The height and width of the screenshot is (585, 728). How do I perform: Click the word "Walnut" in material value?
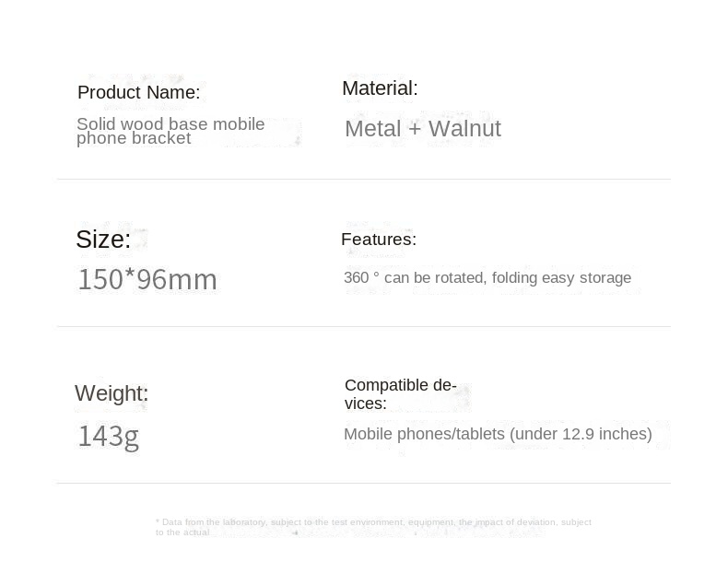[x=464, y=129]
